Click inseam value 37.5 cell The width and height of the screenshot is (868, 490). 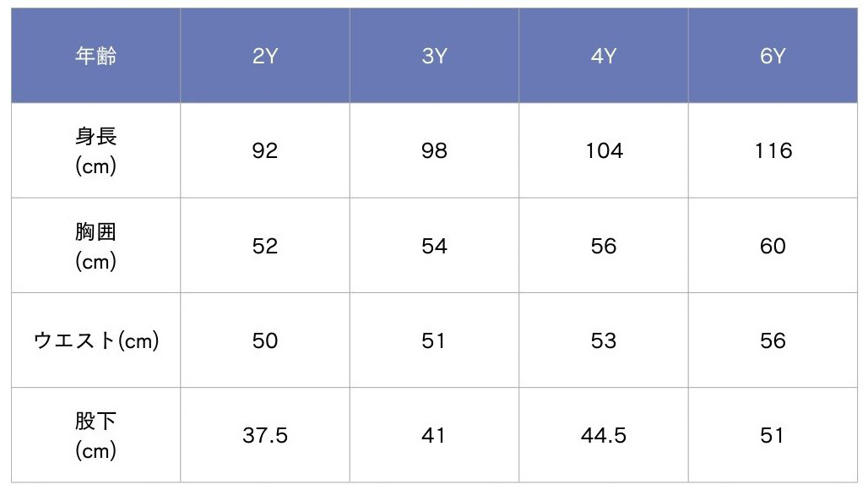(x=265, y=435)
